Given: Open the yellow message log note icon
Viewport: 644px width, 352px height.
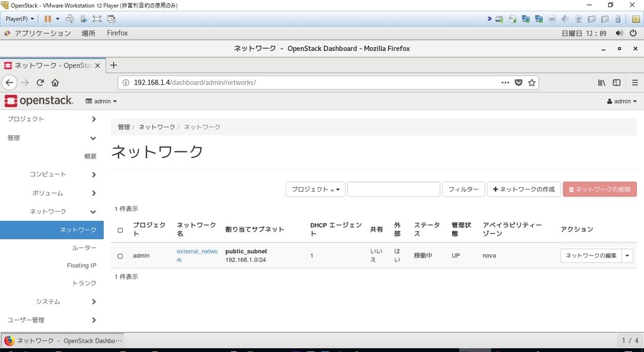Looking at the screenshot, I should point(635,19).
